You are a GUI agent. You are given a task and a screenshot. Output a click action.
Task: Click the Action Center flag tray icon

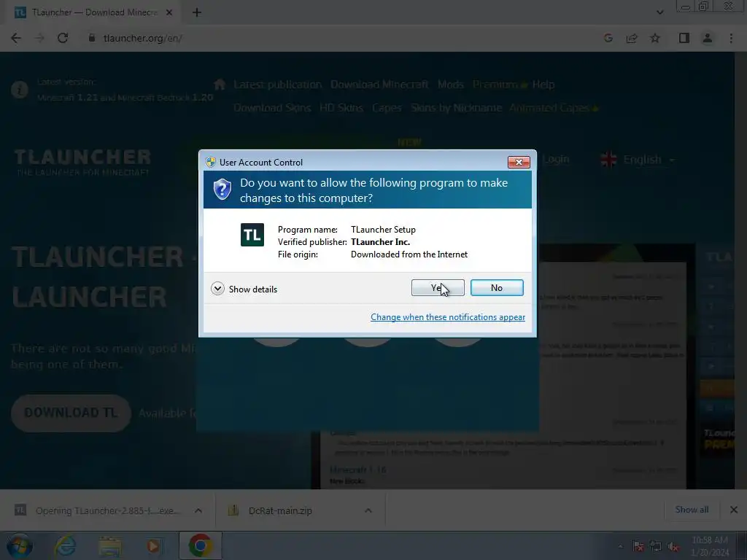pyautogui.click(x=638, y=547)
